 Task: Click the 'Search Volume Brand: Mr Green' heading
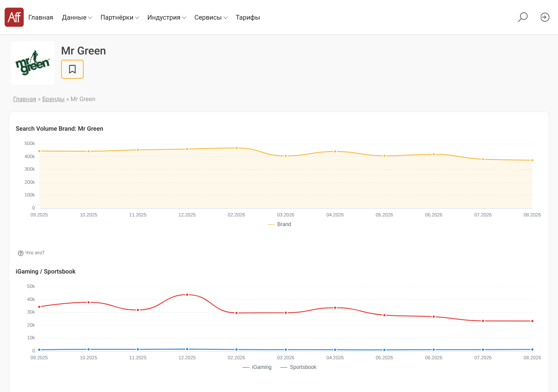(59, 128)
